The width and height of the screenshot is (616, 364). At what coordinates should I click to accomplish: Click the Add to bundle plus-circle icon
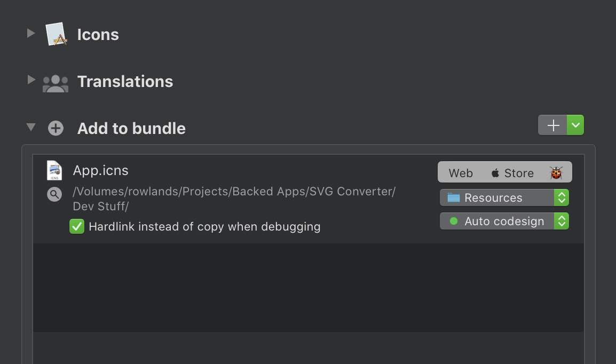click(x=56, y=128)
